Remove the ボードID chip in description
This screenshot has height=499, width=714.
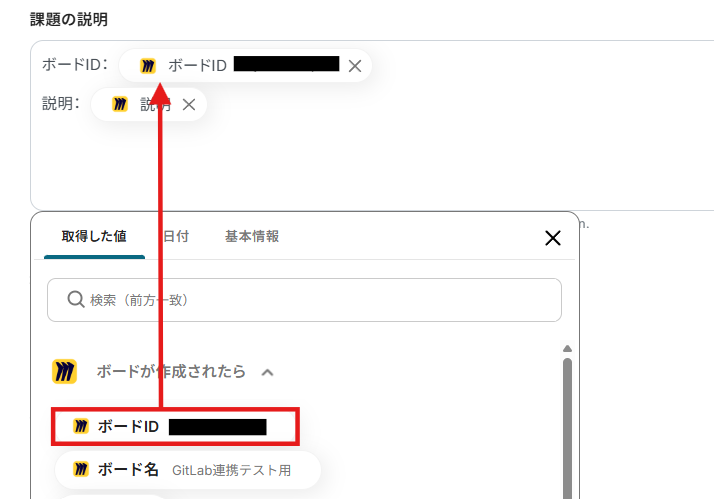pyautogui.click(x=355, y=66)
